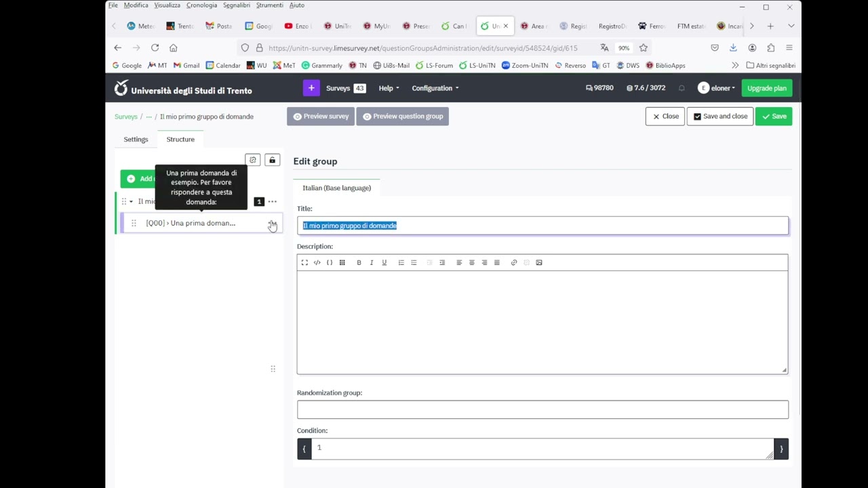Align description text left
Image resolution: width=868 pixels, height=488 pixels.
pos(459,262)
